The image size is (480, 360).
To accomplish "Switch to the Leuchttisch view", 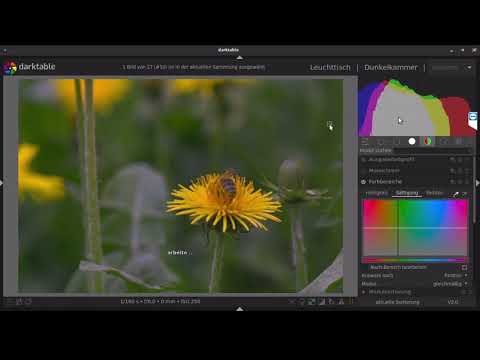I will [x=330, y=67].
